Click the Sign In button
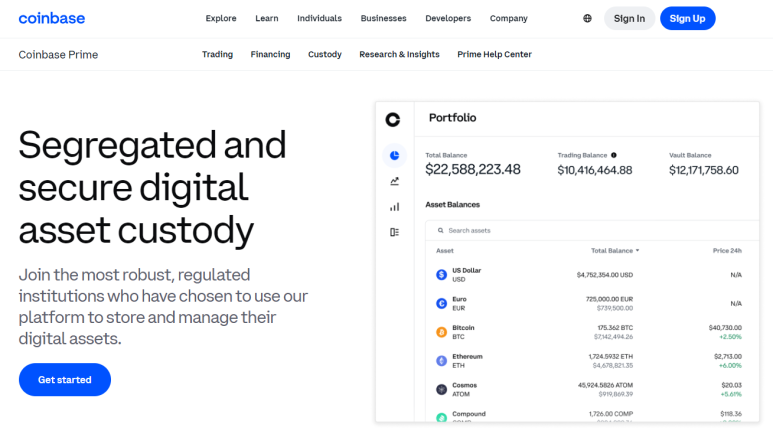The width and height of the screenshot is (773, 447). pyautogui.click(x=630, y=18)
